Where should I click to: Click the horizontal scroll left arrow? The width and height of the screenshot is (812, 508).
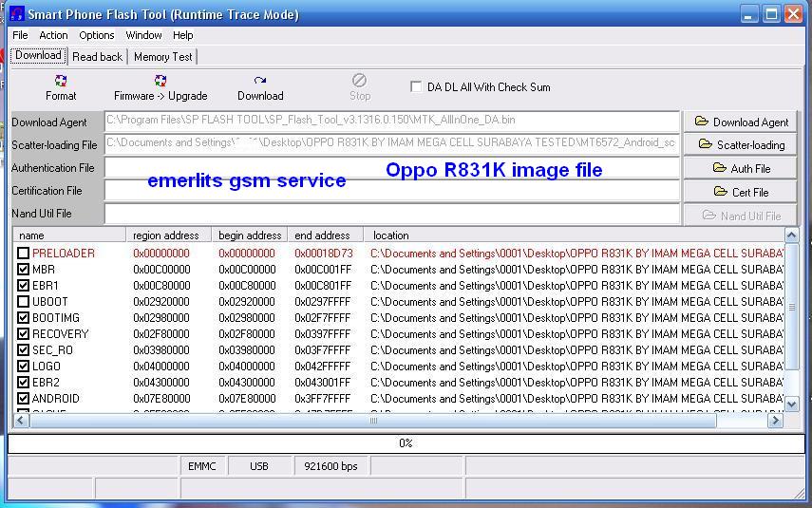[x=20, y=420]
